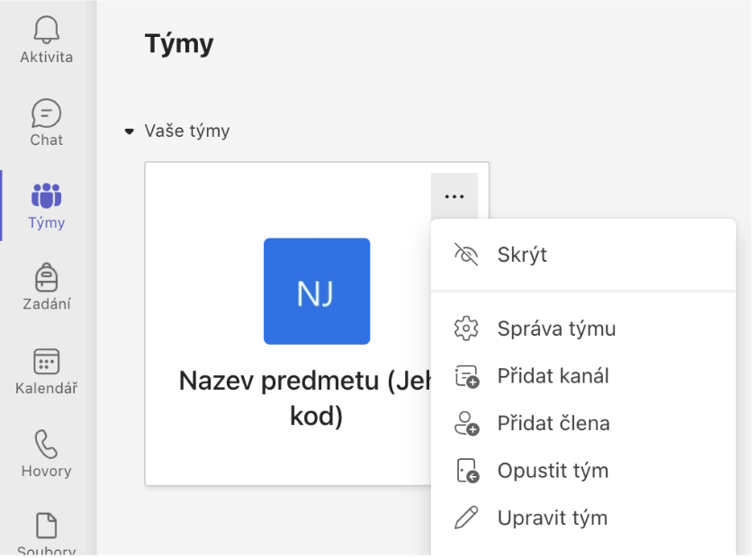Choose Správa týmu menu entry
The width and height of the screenshot is (756, 558).
click(x=583, y=328)
